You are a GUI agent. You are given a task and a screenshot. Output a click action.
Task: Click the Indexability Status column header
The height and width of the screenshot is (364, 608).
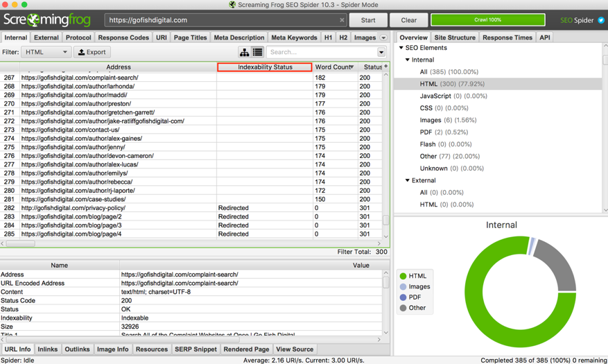(x=265, y=67)
